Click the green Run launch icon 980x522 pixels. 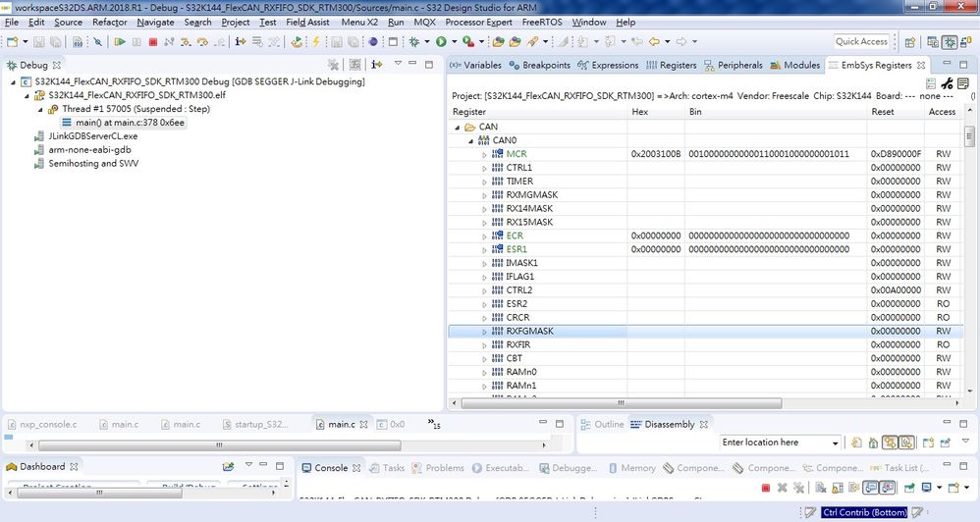point(441,42)
